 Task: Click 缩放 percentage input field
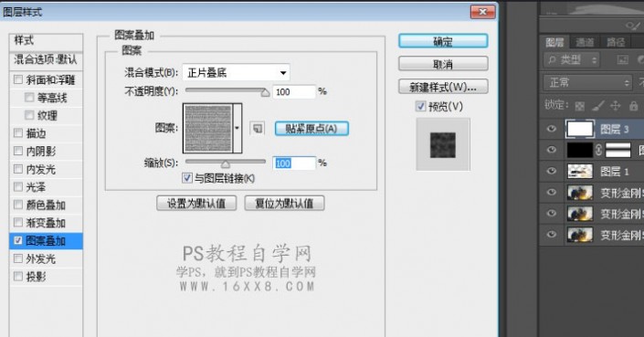(x=294, y=163)
